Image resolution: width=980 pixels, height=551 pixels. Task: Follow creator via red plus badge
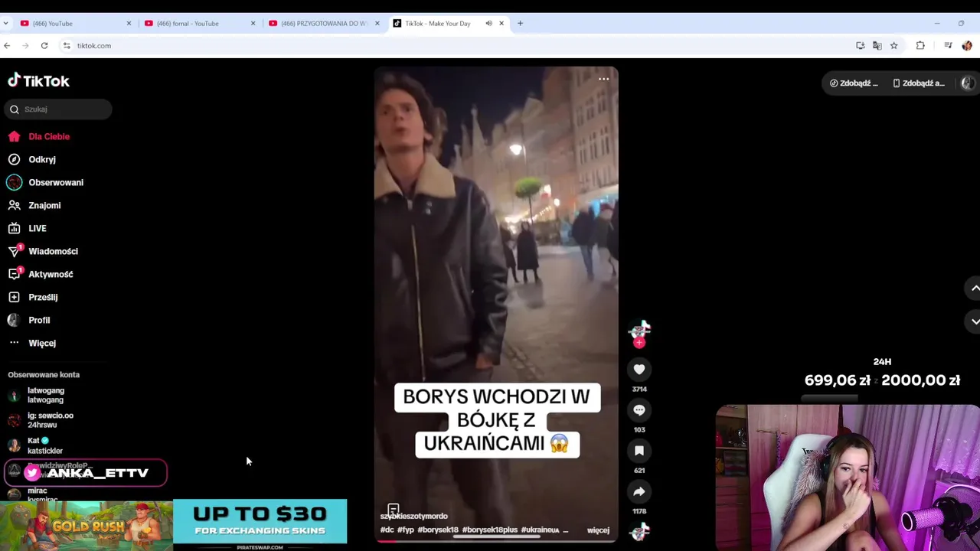tap(639, 343)
